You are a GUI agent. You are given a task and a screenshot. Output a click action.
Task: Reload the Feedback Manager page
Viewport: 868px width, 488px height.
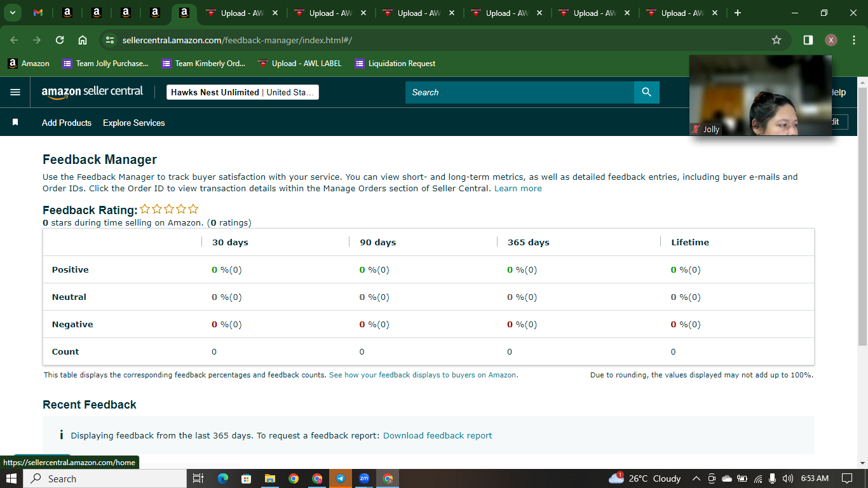pos(60,40)
